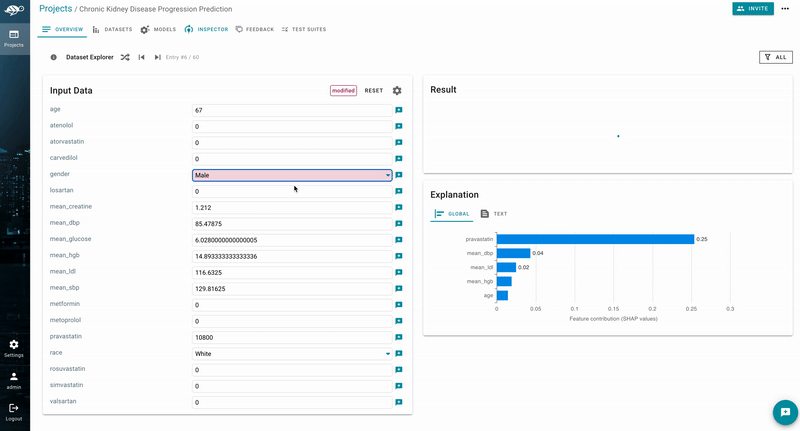This screenshot has height=431, width=800.
Task: Open the chat bubble button at bottom right
Action: click(x=785, y=412)
